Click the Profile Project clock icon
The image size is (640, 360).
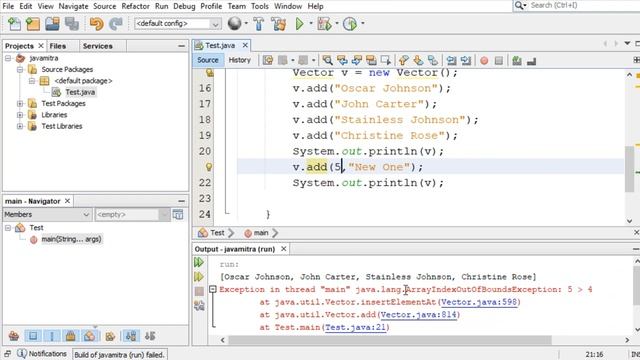[x=350, y=24]
